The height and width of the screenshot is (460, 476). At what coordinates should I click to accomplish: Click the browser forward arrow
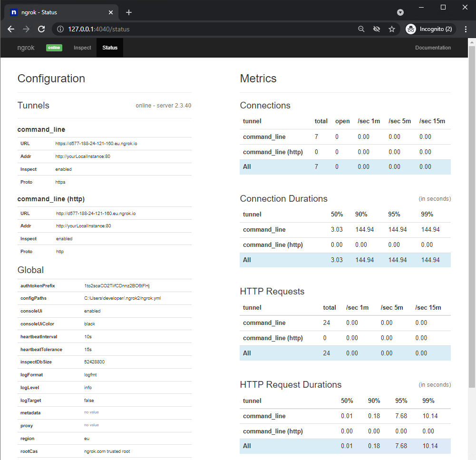point(26,29)
